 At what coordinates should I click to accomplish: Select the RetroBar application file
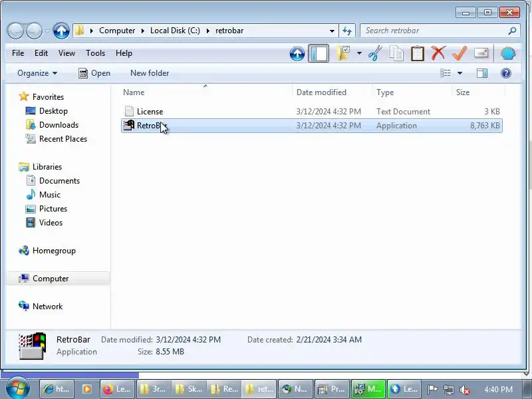311,126
